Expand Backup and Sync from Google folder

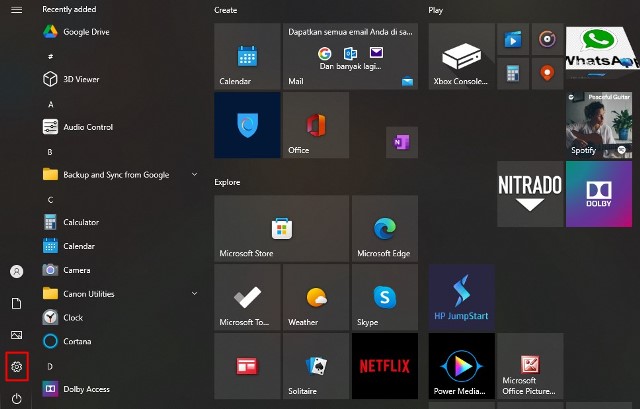(118, 175)
